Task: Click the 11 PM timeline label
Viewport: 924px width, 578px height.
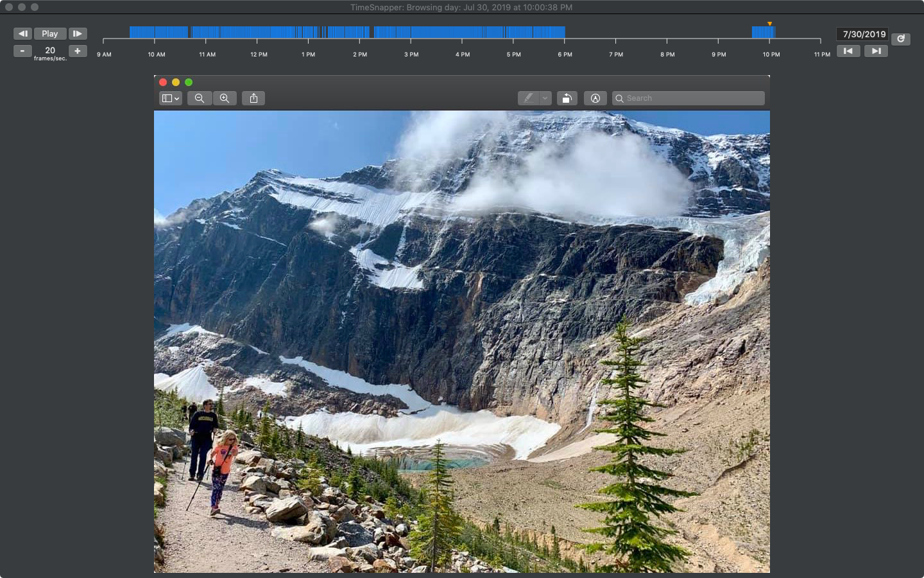Action: click(x=822, y=55)
